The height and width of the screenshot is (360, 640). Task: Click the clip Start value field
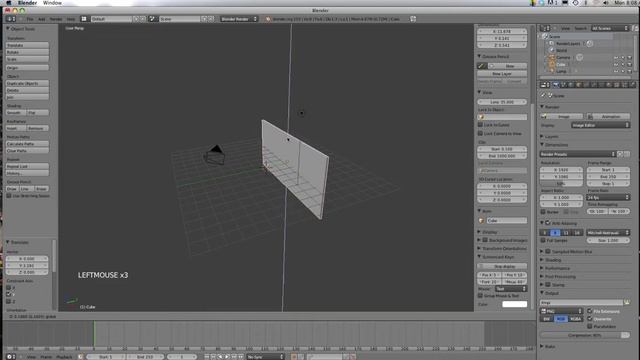502,149
